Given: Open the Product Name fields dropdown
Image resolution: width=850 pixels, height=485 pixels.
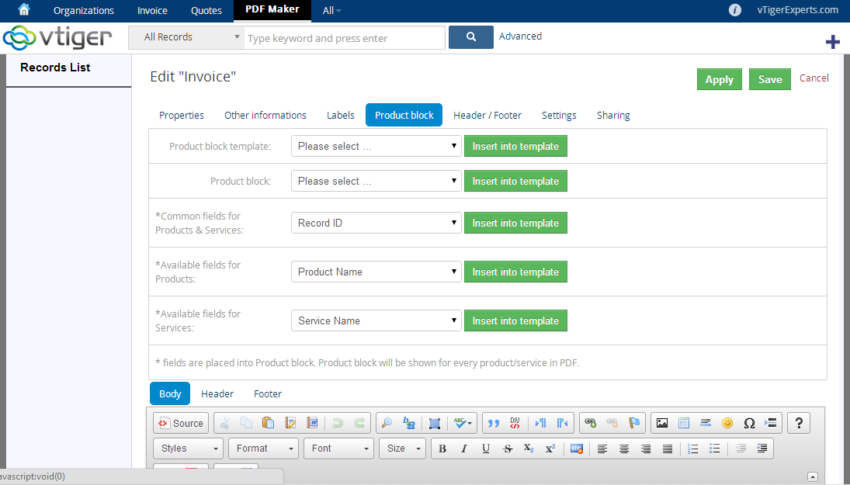Looking at the screenshot, I should pos(376,271).
